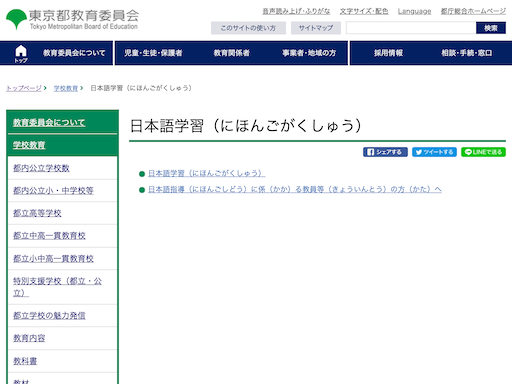The height and width of the screenshot is (384, 512).
Task: Open the 教育委員会について nav menu
Action: 74,53
